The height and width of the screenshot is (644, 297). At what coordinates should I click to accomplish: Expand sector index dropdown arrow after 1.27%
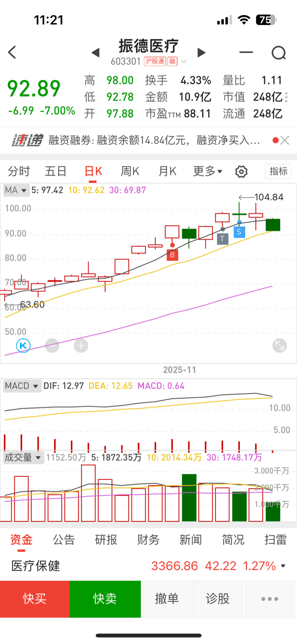point(283,566)
